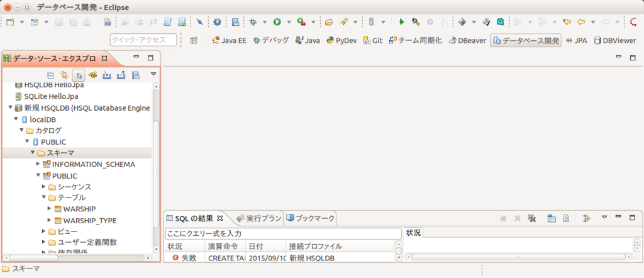The width and height of the screenshot is (644, 278).
Task: Expand the WARSHIP table
Action: point(49,209)
